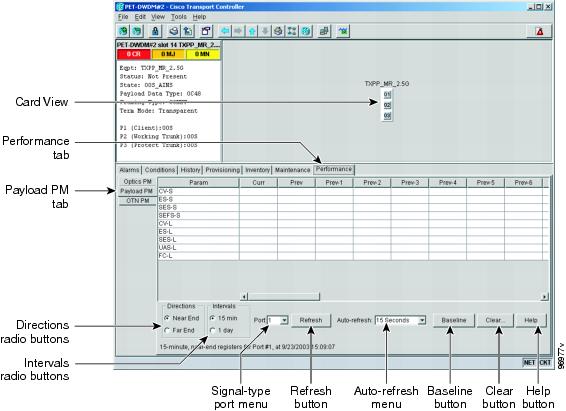Screen dimensions: 566x411
Task: Click the Param column header
Action: click(199, 183)
